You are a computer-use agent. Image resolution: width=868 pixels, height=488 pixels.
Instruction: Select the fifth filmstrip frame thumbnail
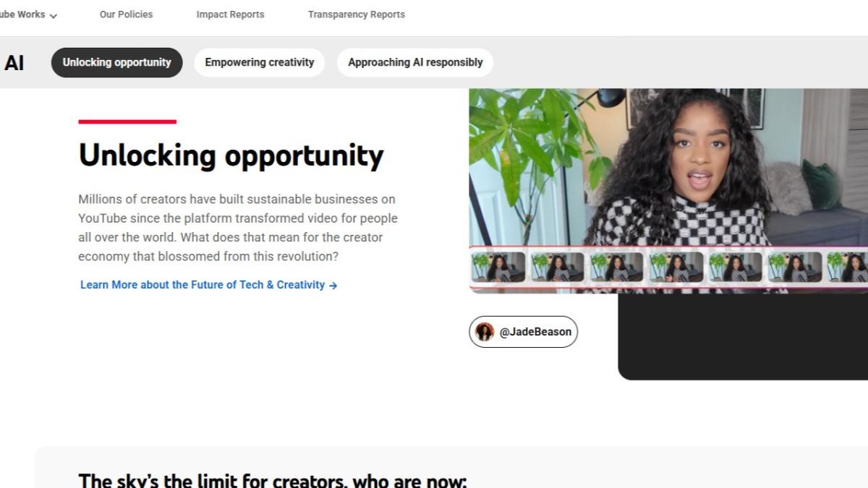click(736, 267)
